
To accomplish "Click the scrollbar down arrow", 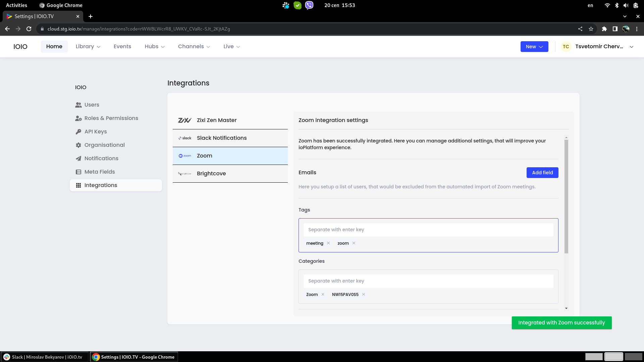I will pyautogui.click(x=566, y=308).
